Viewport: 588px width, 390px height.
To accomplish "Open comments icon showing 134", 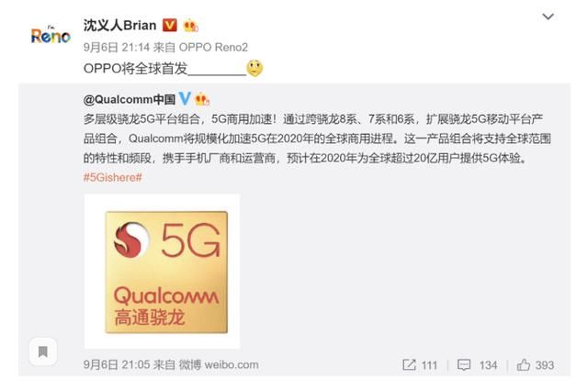I will (477, 365).
